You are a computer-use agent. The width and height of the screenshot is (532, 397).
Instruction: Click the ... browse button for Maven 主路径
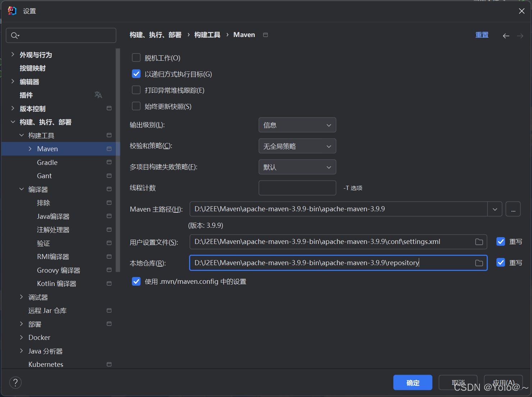[513, 209]
